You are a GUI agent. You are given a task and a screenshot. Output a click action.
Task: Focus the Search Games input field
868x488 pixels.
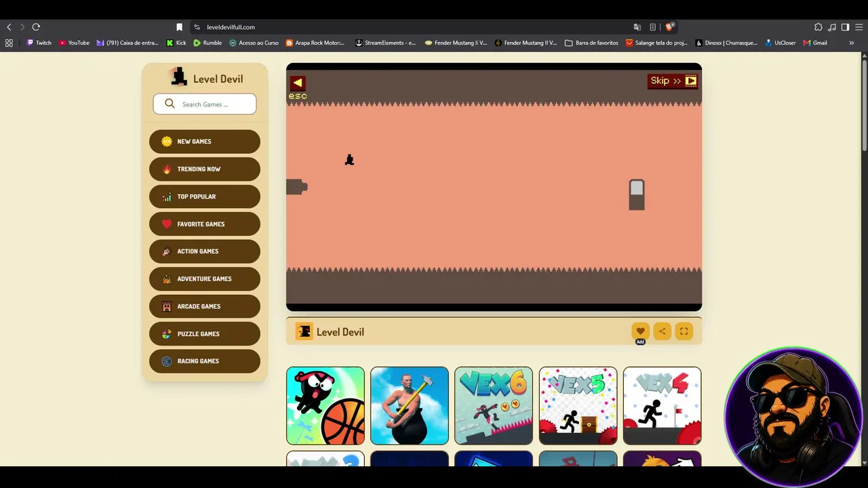click(205, 104)
